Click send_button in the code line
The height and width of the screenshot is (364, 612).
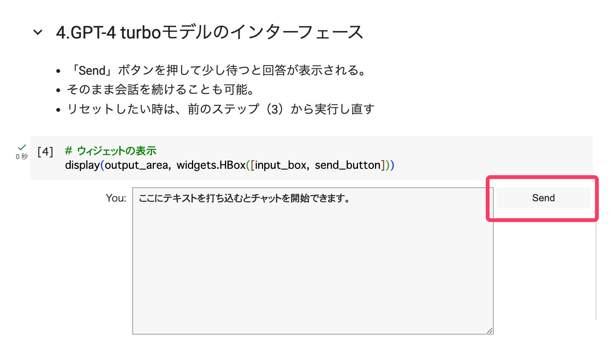[347, 165]
